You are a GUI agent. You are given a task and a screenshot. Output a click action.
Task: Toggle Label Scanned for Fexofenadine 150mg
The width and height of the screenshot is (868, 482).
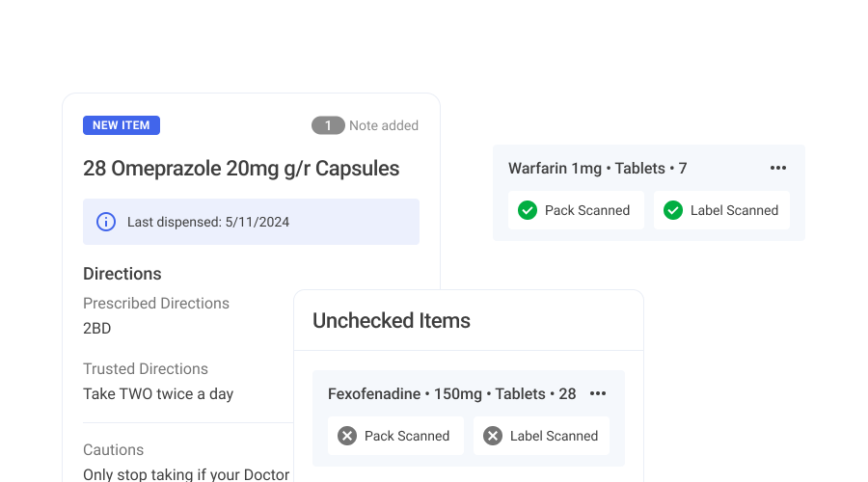[x=541, y=436]
